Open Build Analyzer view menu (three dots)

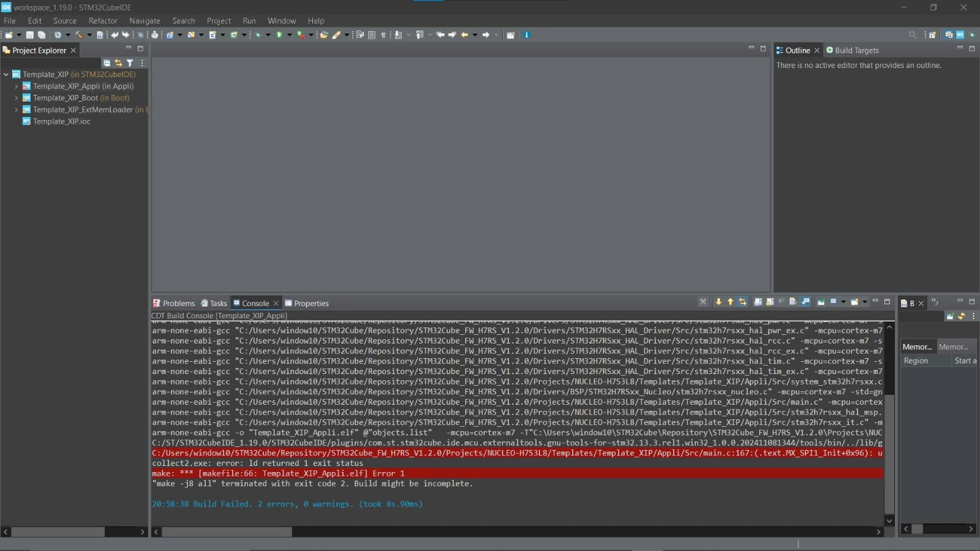pos(973,316)
